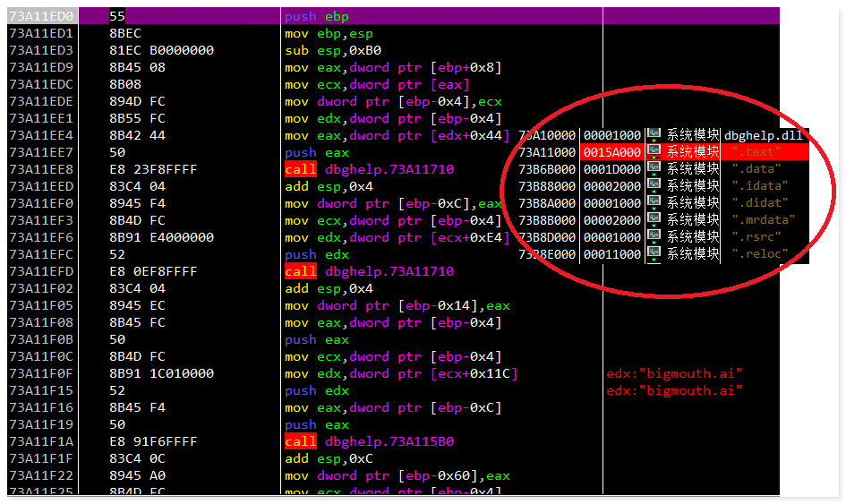Select the address 73A11ED3 row
846x504 pixels.
click(x=41, y=50)
